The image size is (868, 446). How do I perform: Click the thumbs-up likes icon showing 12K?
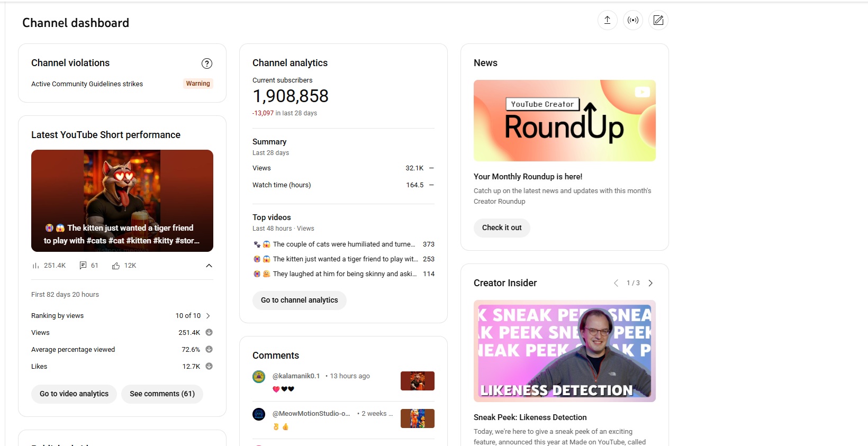[x=116, y=266]
